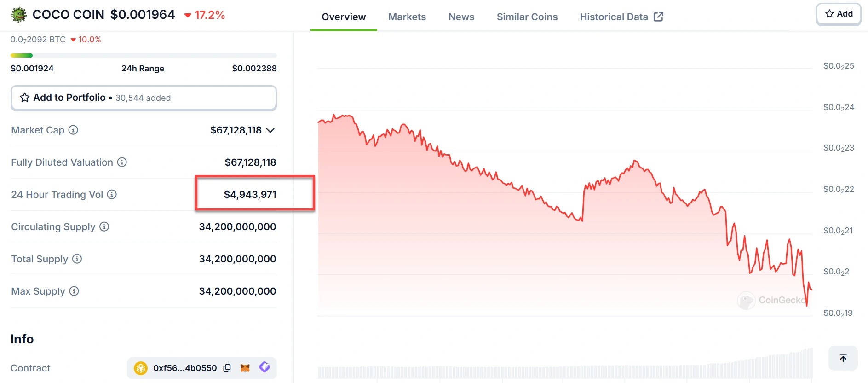Screen dimensions: 868x383
Task: Click the Market Cap info icon
Action: [x=73, y=130]
